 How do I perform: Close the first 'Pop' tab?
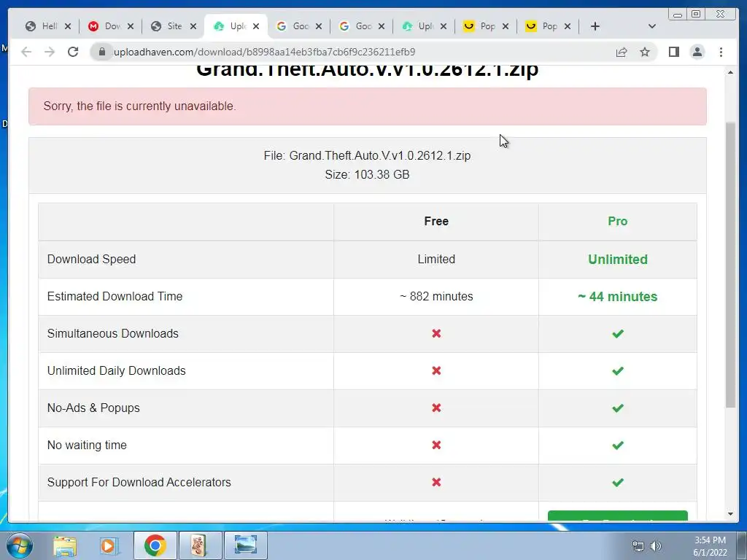coord(506,26)
